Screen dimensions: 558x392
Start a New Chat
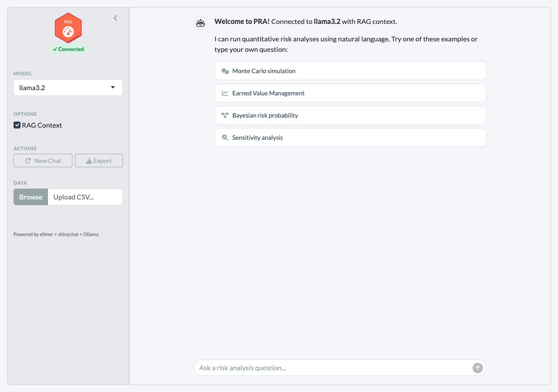43,161
